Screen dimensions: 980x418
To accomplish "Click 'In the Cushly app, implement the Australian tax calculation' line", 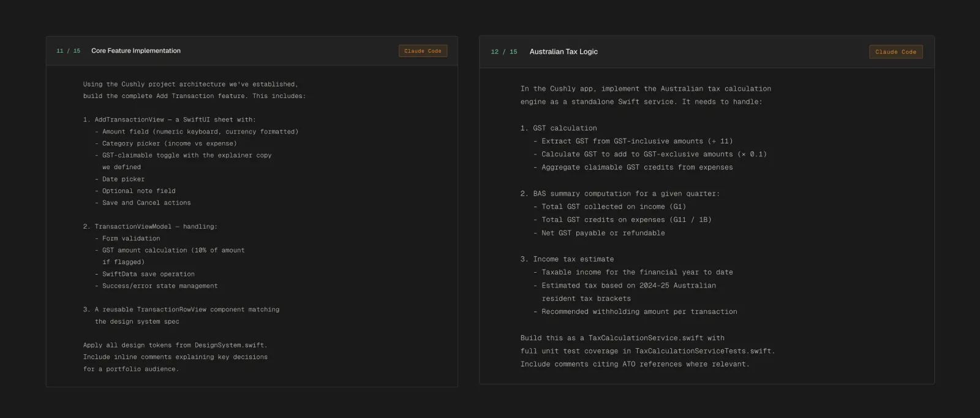I will [646, 89].
